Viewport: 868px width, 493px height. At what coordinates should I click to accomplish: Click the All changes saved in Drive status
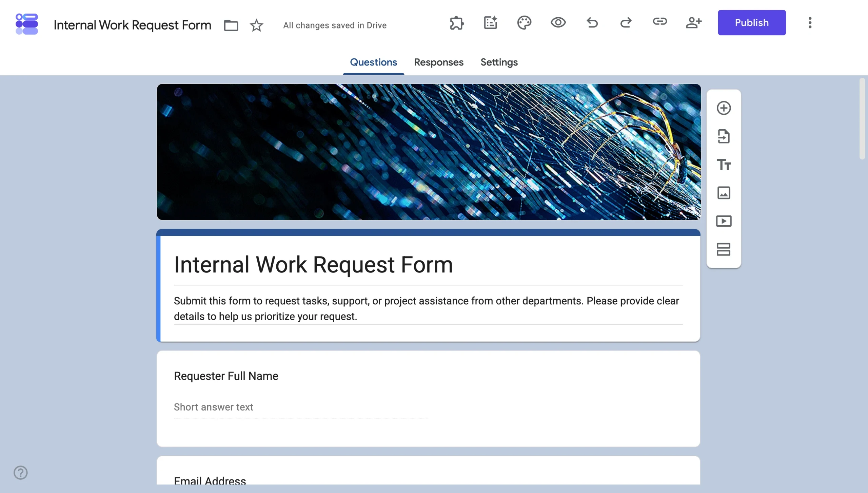[x=335, y=25]
